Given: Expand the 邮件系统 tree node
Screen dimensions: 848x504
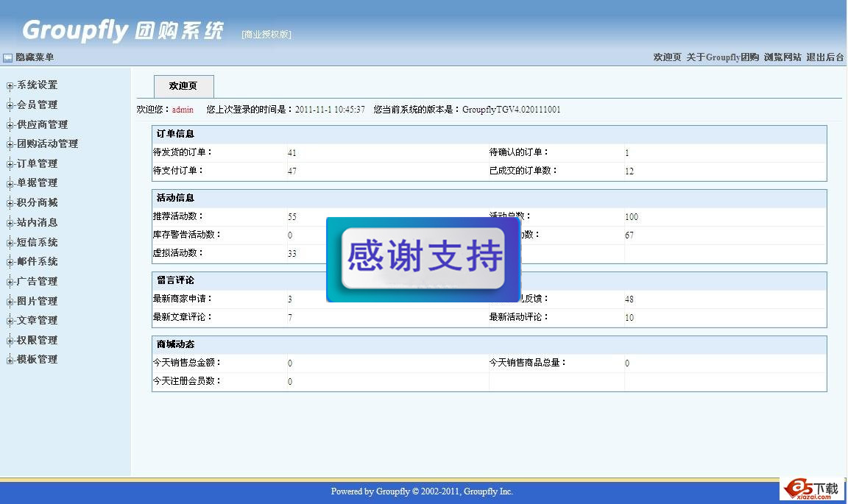Looking at the screenshot, I should point(10,262).
